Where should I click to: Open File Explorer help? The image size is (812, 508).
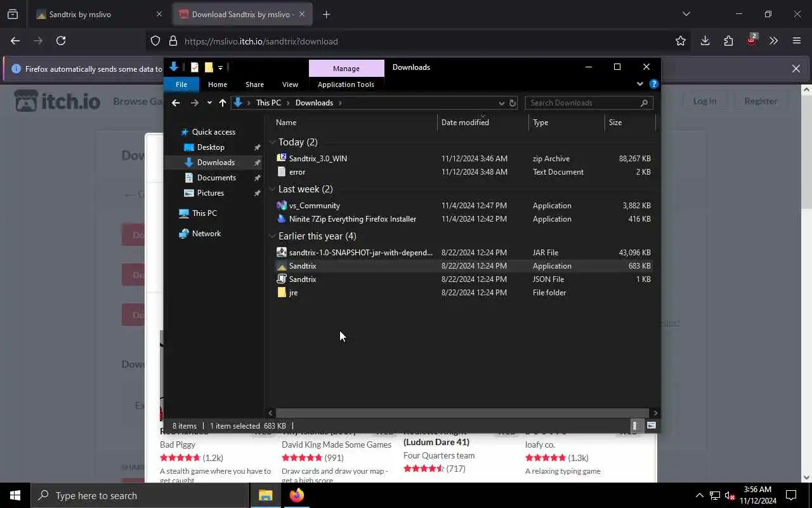coord(653,84)
